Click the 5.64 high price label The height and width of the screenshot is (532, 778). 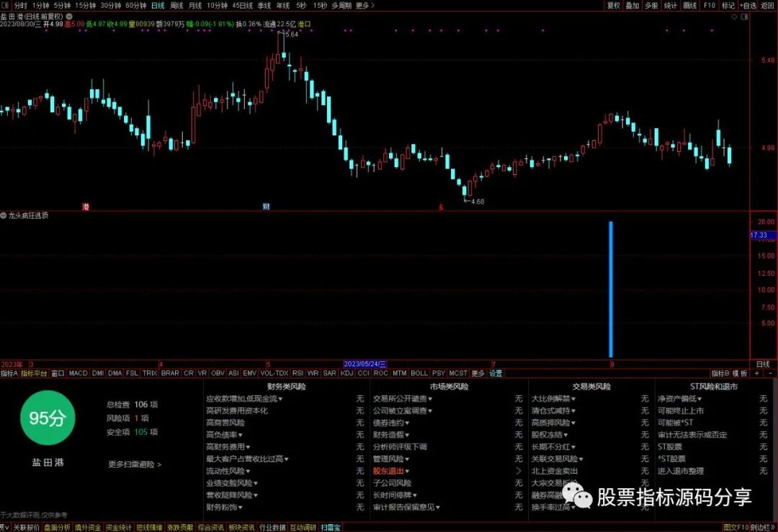pyautogui.click(x=292, y=35)
